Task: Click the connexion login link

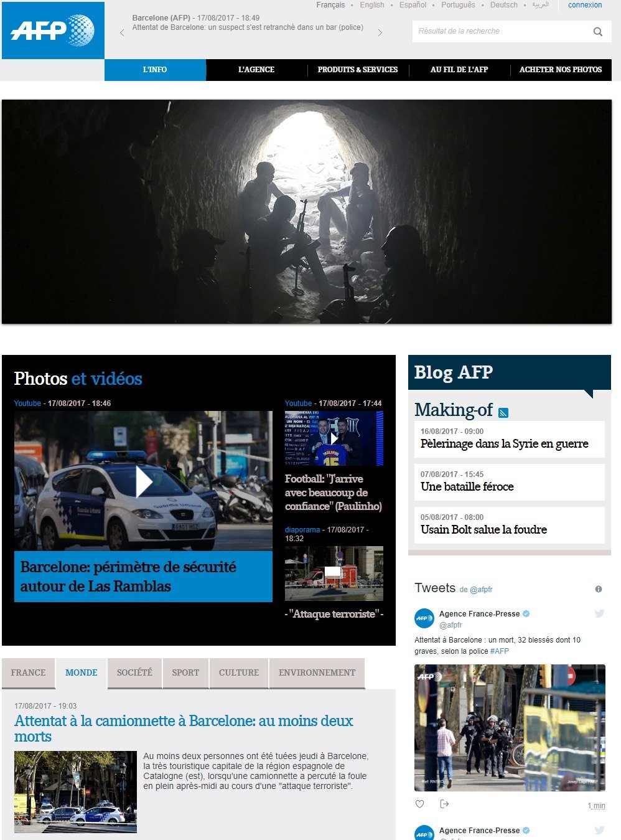Action: 585,5
